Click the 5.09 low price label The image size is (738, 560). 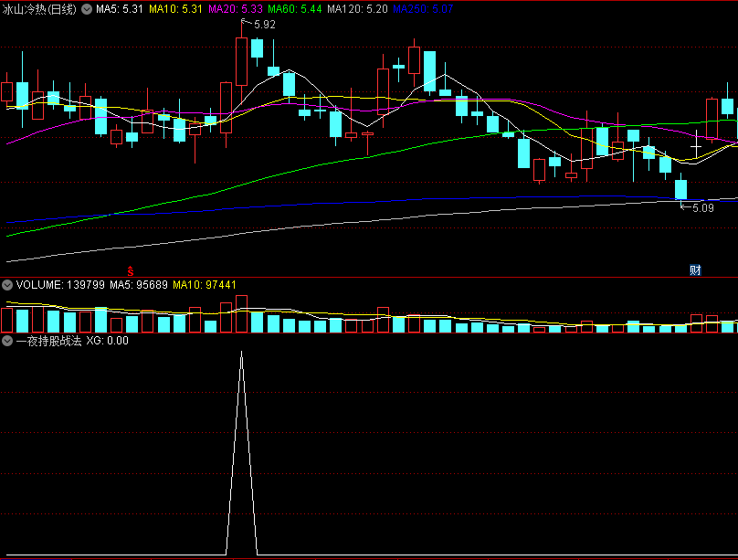pyautogui.click(x=703, y=208)
